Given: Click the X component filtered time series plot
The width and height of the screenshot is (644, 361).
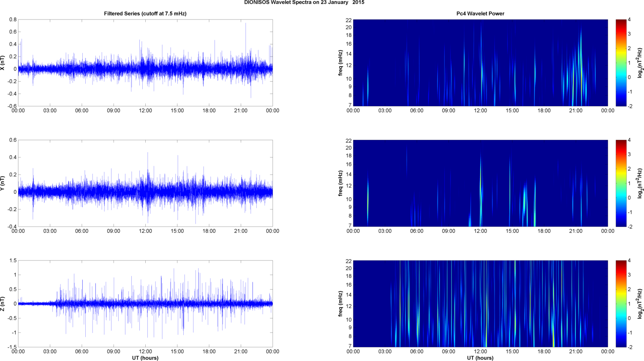Looking at the screenshot, I should click(145, 63).
